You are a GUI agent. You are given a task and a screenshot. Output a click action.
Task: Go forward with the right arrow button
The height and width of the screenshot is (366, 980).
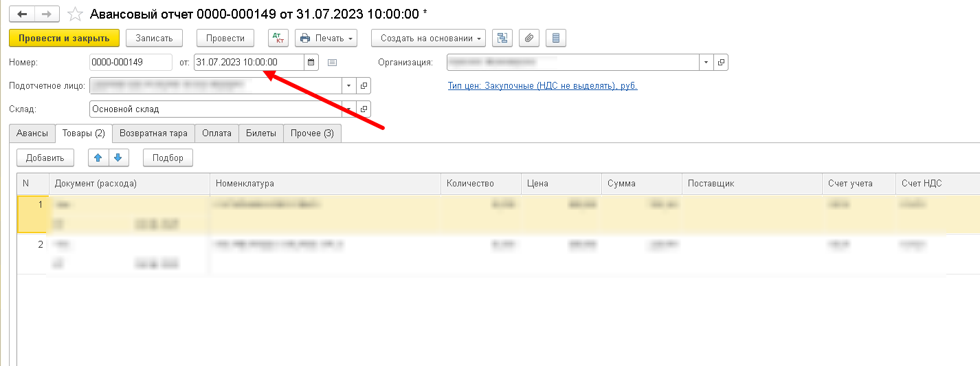[x=47, y=14]
